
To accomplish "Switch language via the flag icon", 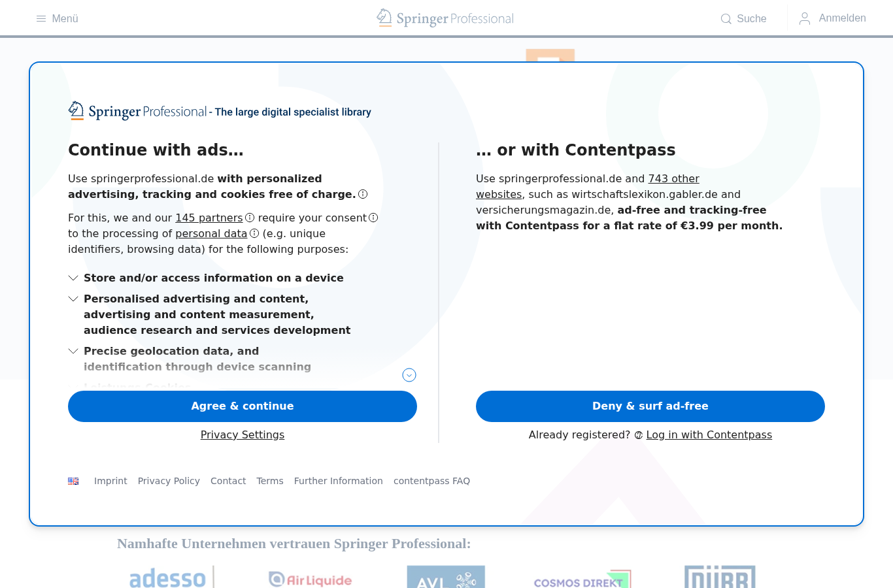I will point(73,481).
